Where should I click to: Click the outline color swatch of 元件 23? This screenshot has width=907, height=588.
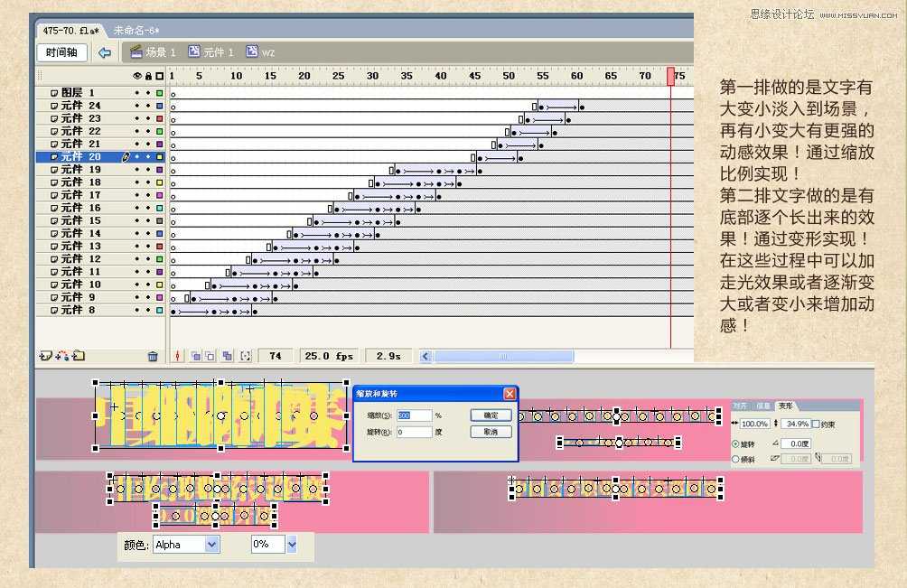pyautogui.click(x=160, y=118)
